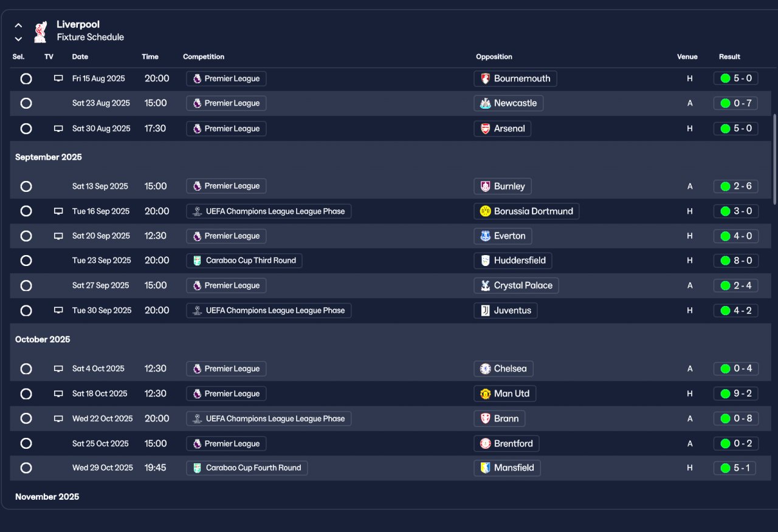This screenshot has height=532, width=778.
Task: Sort by the Result column header
Action: pyautogui.click(x=729, y=56)
